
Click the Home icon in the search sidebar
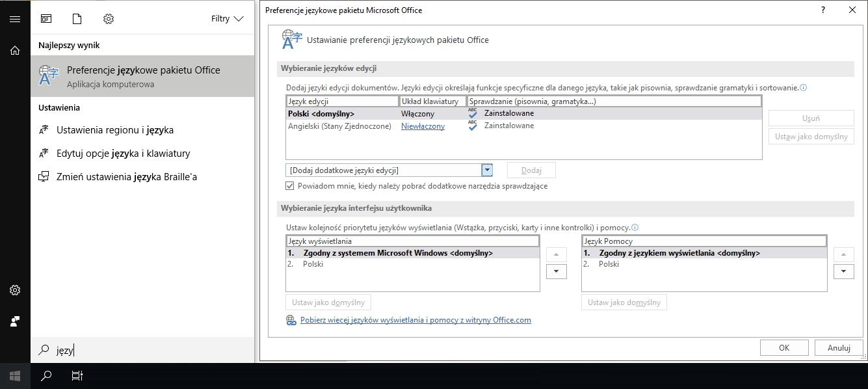[x=15, y=50]
